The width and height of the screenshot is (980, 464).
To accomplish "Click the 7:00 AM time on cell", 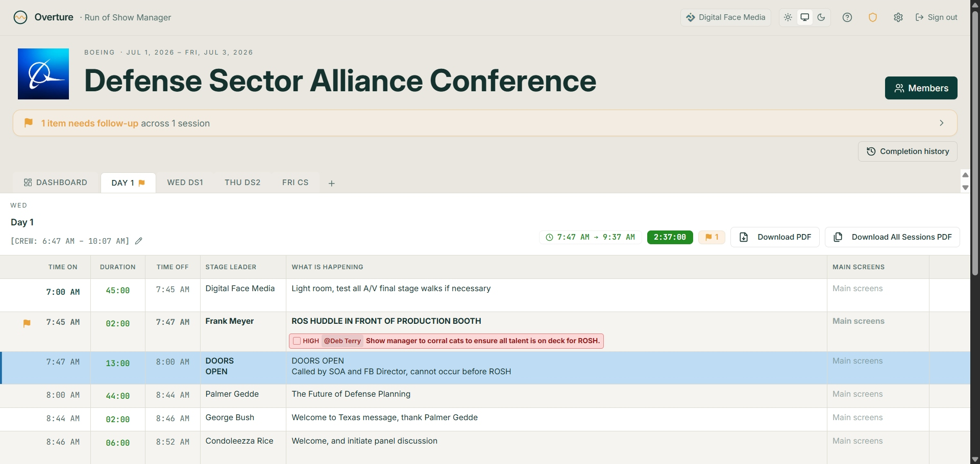I will pos(63,292).
